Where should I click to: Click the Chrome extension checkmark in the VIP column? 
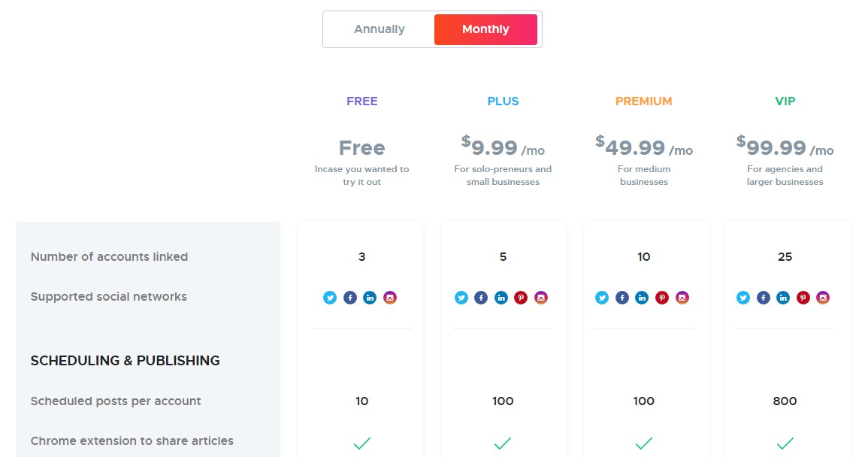coord(785,443)
